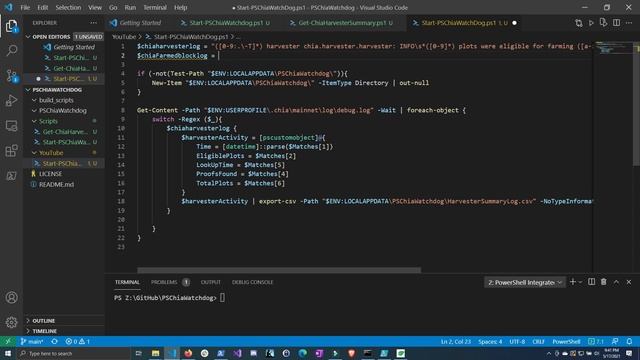Switch to the Output panel tab

(x=211, y=282)
